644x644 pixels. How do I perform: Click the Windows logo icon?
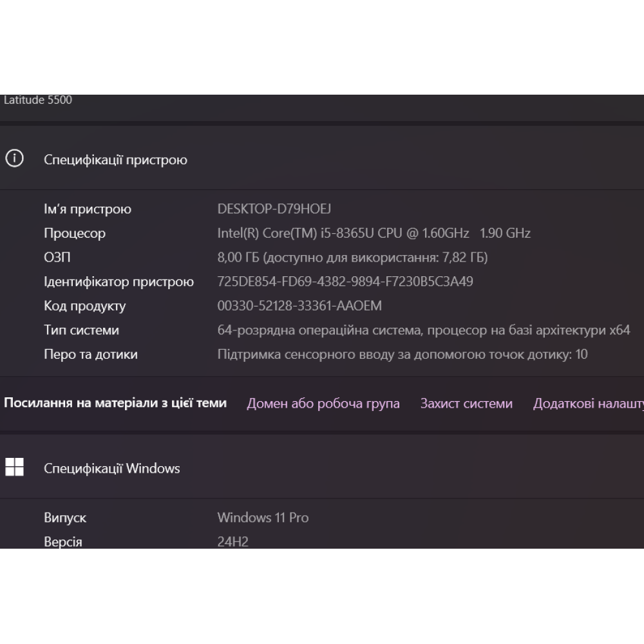[x=14, y=468]
